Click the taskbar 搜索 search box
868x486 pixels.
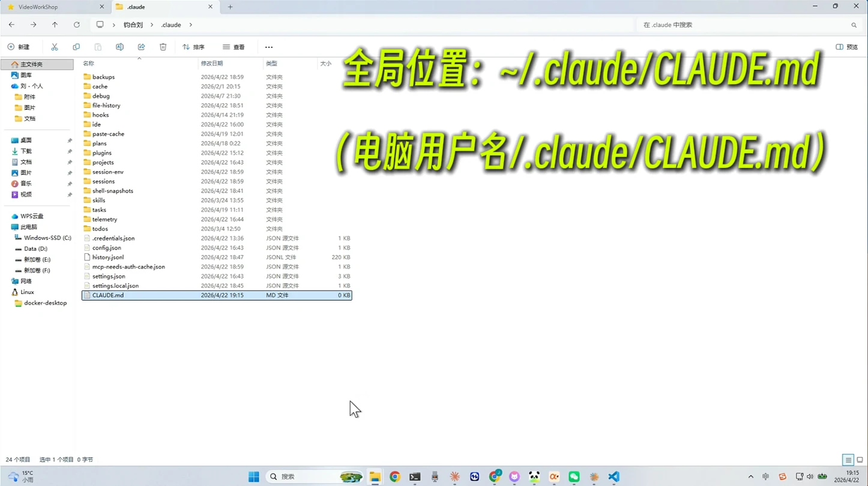(x=315, y=476)
